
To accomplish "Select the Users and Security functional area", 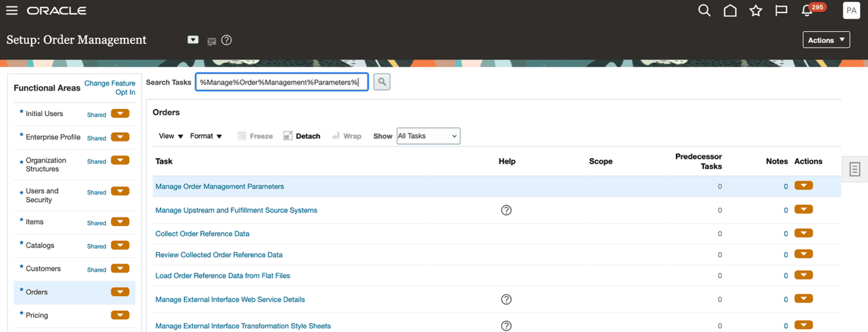I will click(42, 195).
